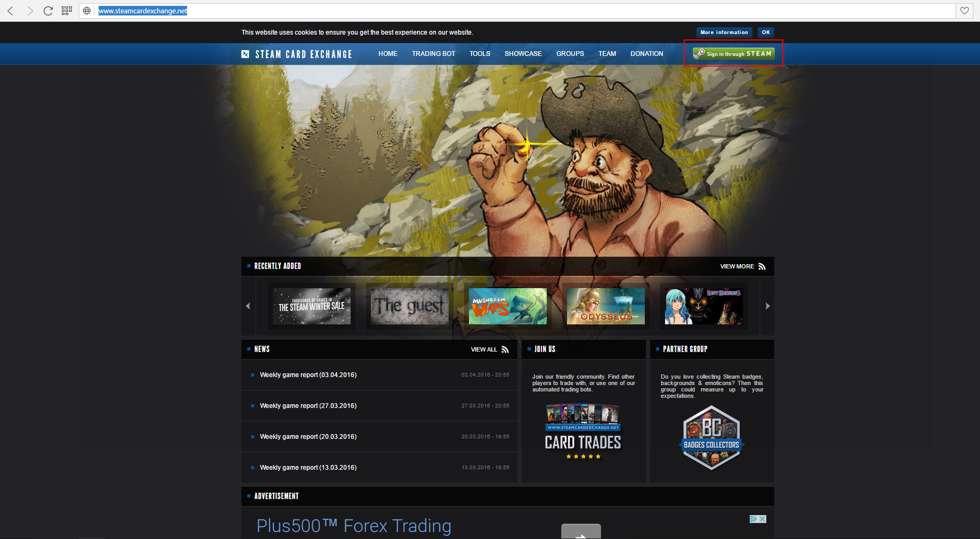Click the 'Join our friendly community' description
The image size is (980, 539).
click(584, 383)
